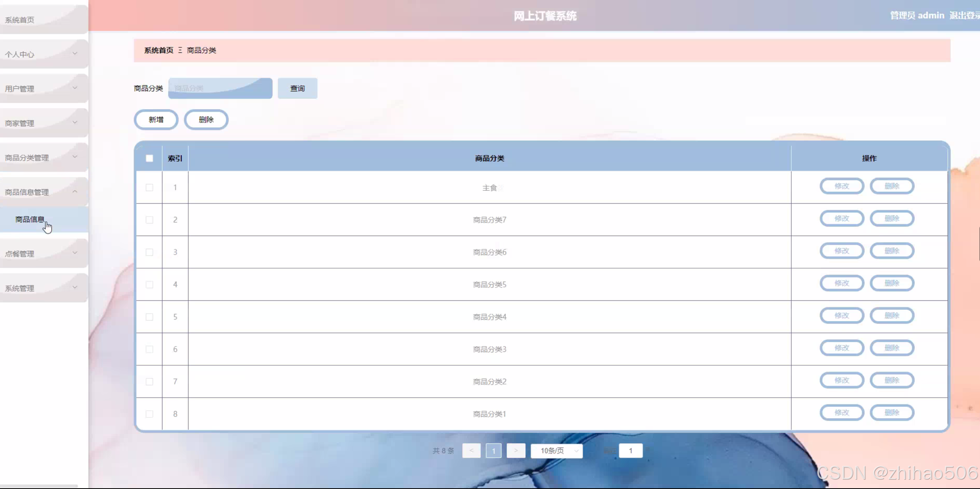
Task: Click next page arrow in pagination
Action: [x=516, y=451]
